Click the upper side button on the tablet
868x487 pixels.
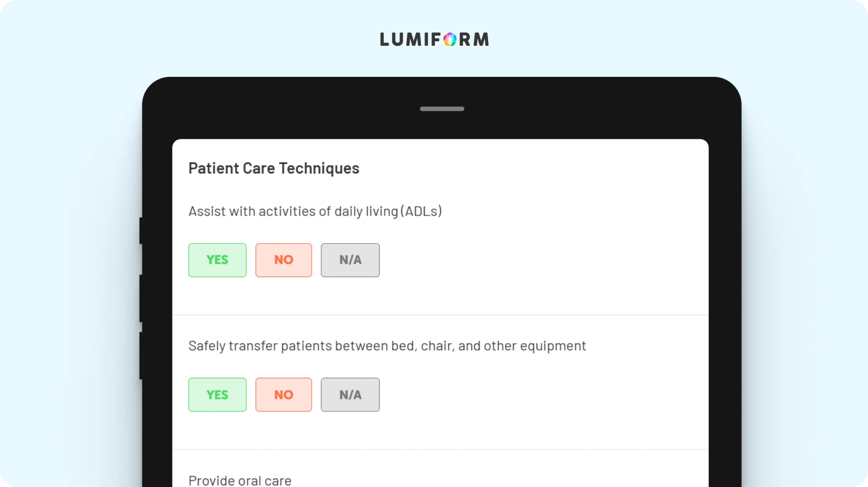[141, 231]
